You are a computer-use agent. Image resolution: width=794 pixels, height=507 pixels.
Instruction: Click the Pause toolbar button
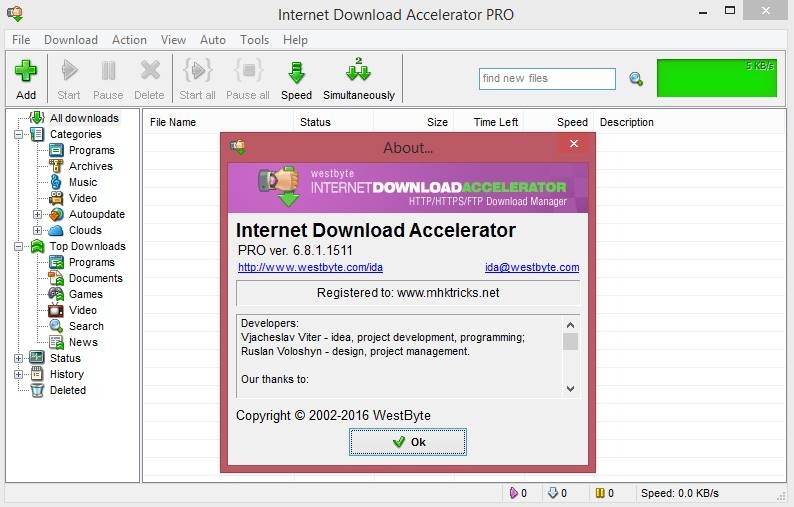click(x=108, y=80)
